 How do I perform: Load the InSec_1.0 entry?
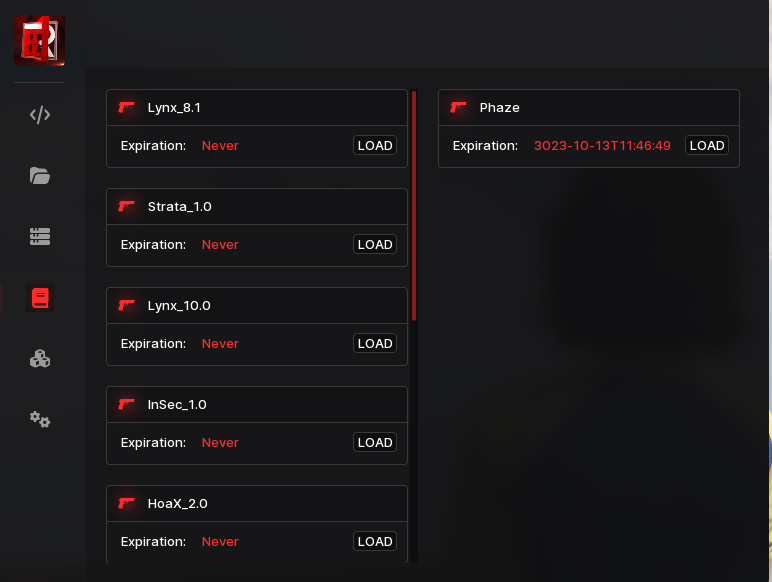coord(375,442)
